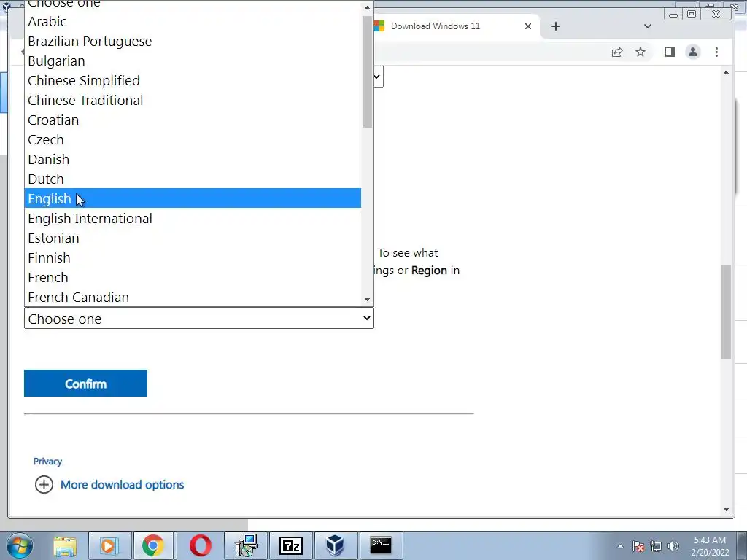Screen dimensions: 747x560
Task: Click the page scrollbar down arrow
Action: click(x=726, y=510)
